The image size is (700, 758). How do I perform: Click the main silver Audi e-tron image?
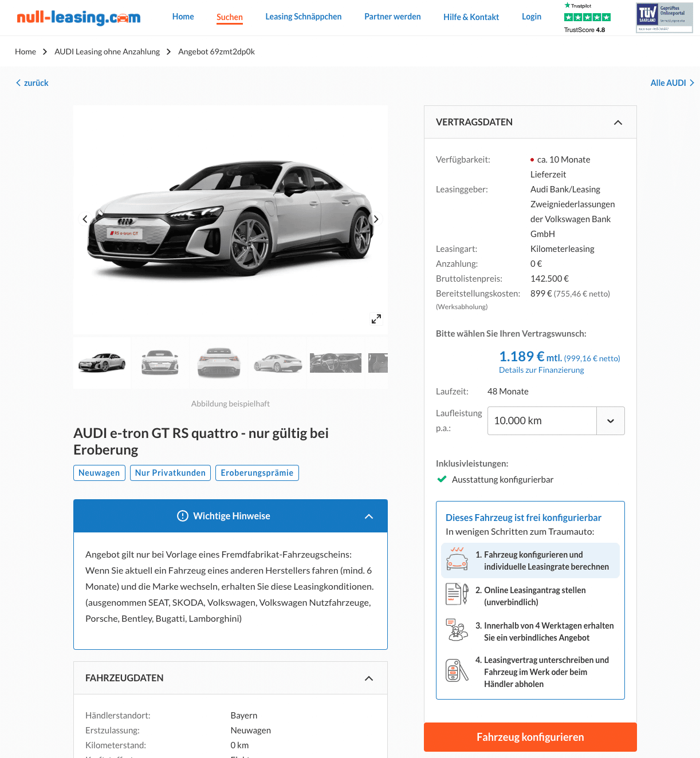[x=230, y=220]
